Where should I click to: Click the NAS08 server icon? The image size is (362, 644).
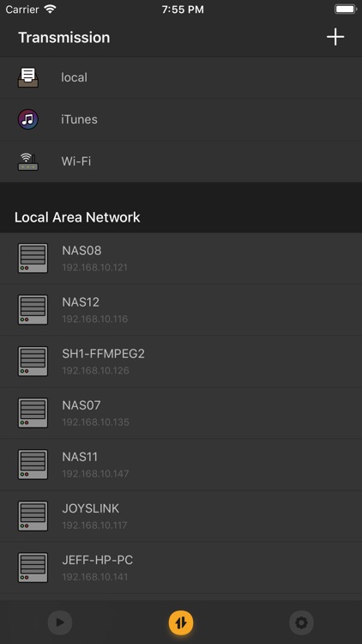33,258
